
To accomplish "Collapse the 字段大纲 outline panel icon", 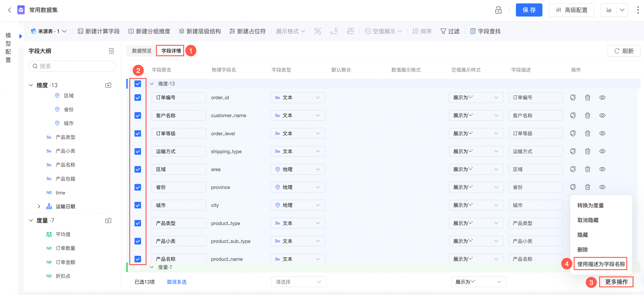I will 111,51.
